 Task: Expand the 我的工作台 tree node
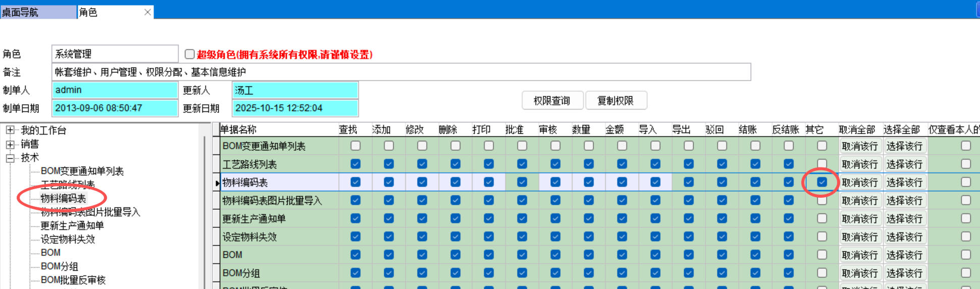click(10, 130)
